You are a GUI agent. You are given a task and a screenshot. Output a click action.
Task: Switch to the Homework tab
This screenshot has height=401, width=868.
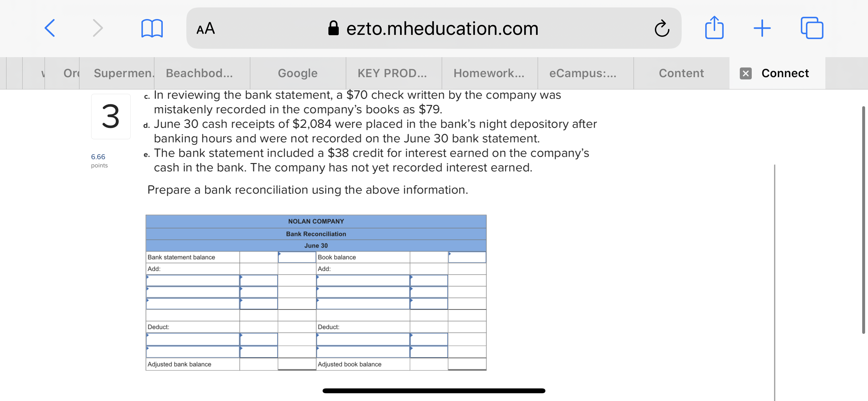(x=489, y=73)
